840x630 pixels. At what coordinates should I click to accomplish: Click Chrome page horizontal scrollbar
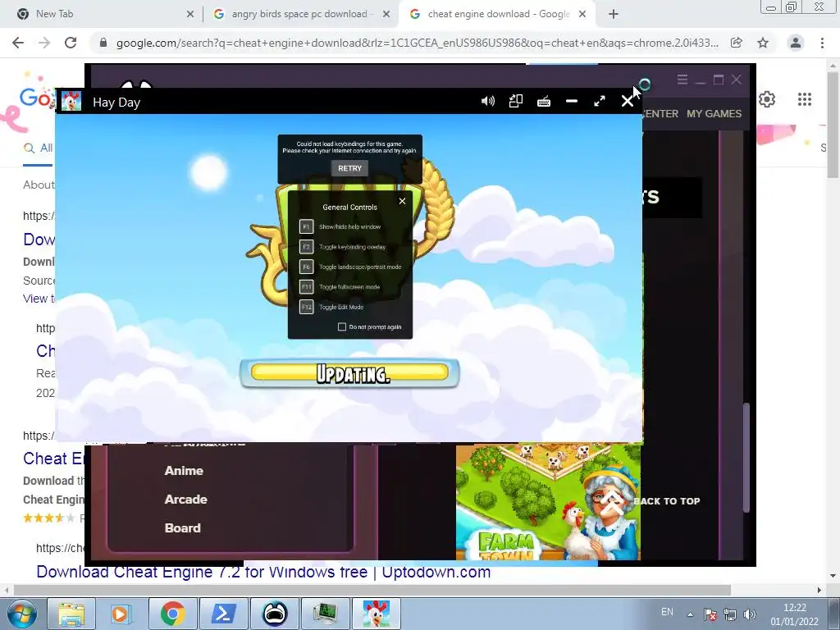372,590
